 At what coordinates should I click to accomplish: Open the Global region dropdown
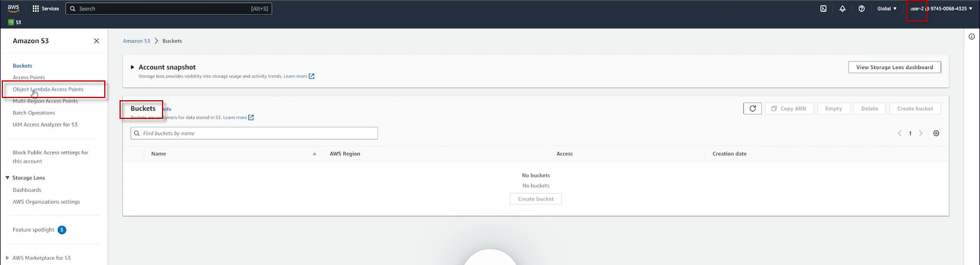[887, 8]
